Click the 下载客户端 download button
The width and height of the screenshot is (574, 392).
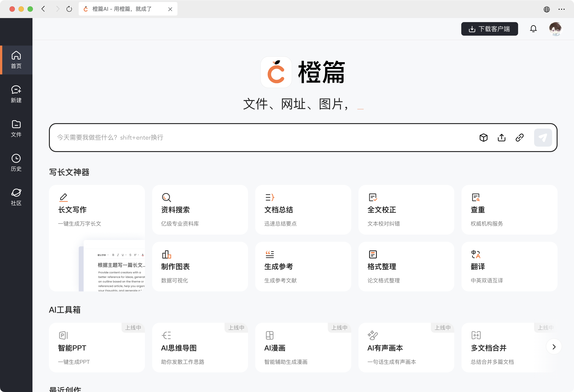tap(489, 29)
